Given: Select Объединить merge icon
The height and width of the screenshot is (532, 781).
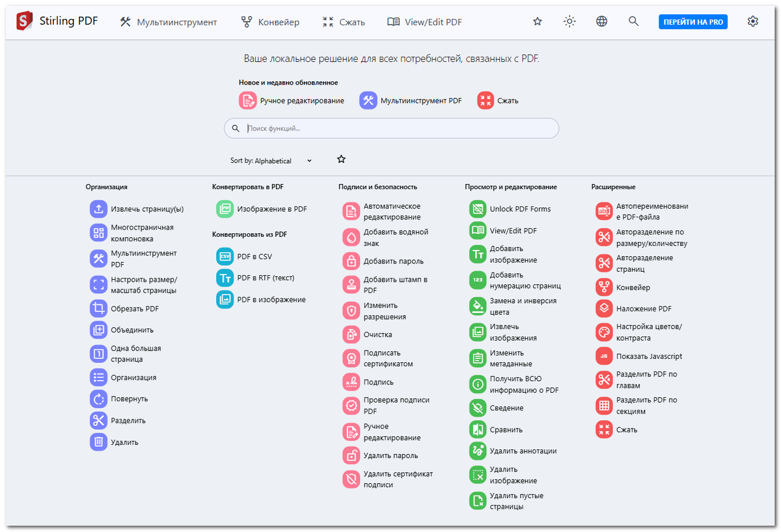Looking at the screenshot, I should click(98, 330).
